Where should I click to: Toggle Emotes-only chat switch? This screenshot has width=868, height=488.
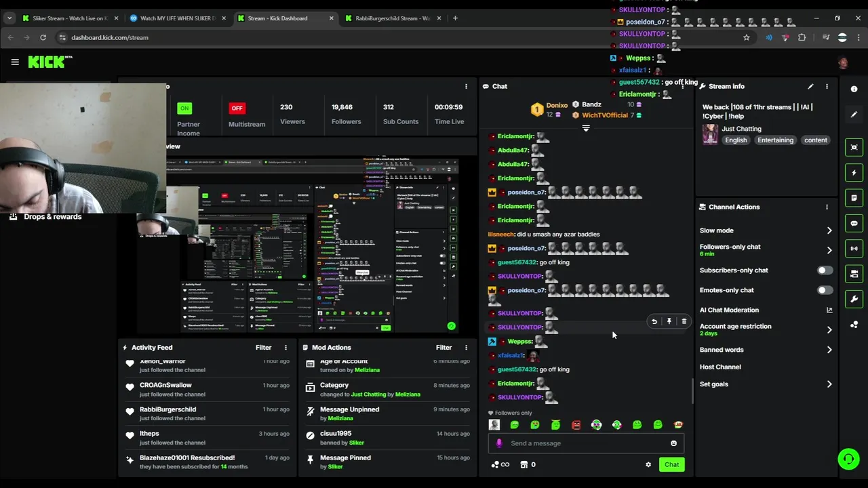(825, 290)
